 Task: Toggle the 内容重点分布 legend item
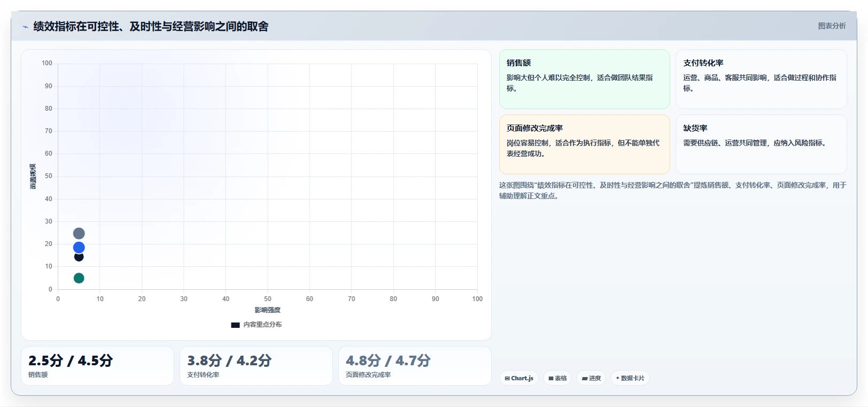257,325
